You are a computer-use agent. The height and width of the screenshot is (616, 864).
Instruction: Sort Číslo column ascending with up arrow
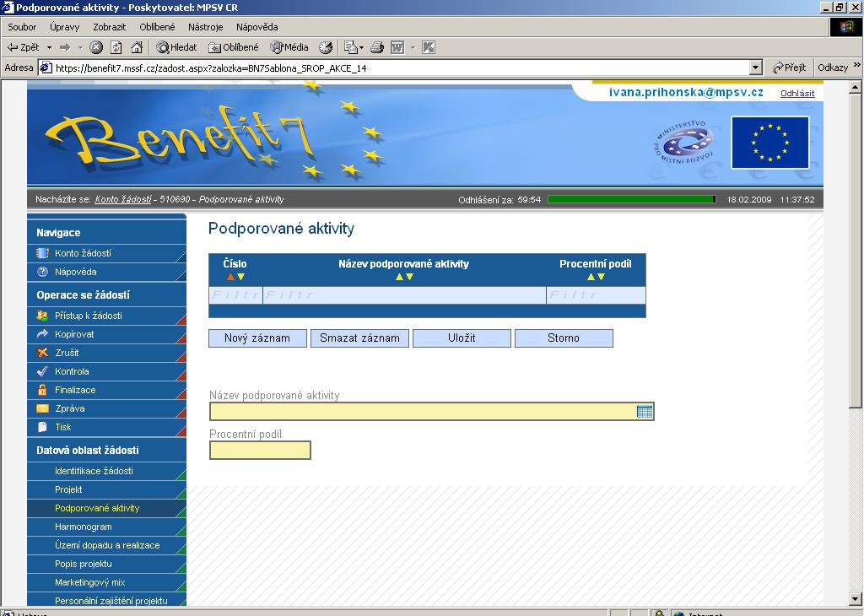[230, 277]
